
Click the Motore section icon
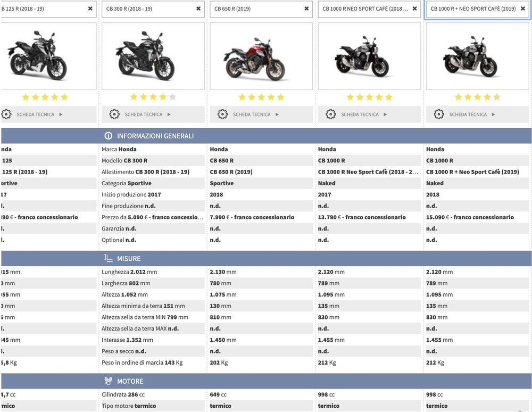click(109, 382)
